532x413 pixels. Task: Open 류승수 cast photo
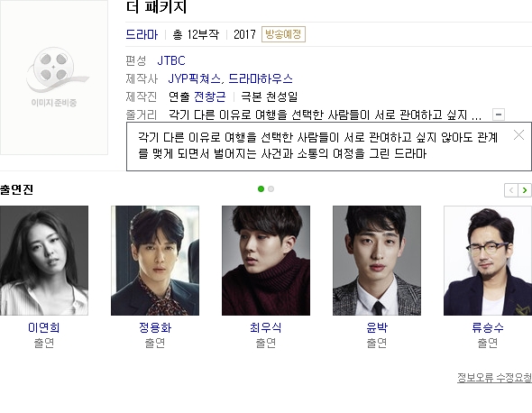(488, 261)
